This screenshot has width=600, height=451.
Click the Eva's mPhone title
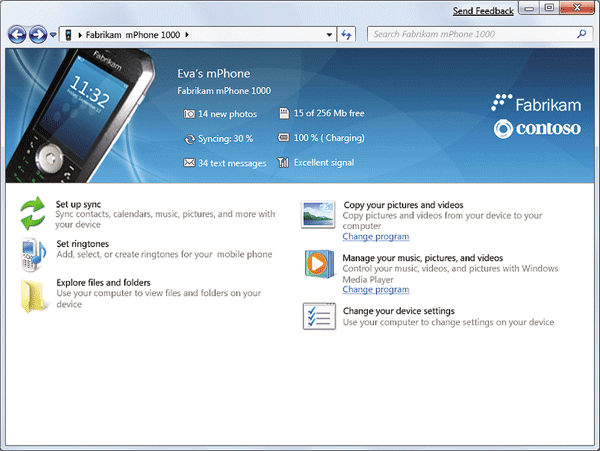(214, 73)
